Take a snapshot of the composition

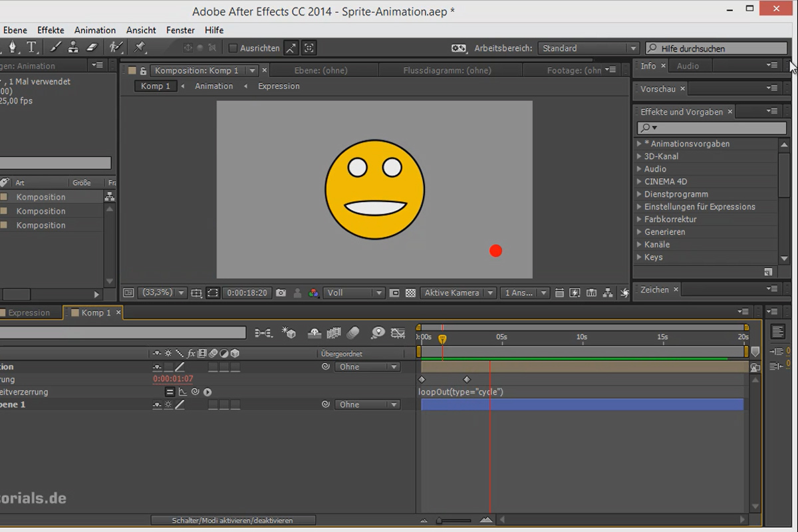click(x=280, y=292)
